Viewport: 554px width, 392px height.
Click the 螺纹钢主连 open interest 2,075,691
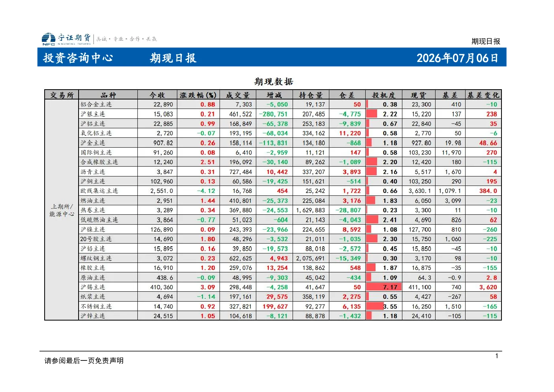click(311, 258)
